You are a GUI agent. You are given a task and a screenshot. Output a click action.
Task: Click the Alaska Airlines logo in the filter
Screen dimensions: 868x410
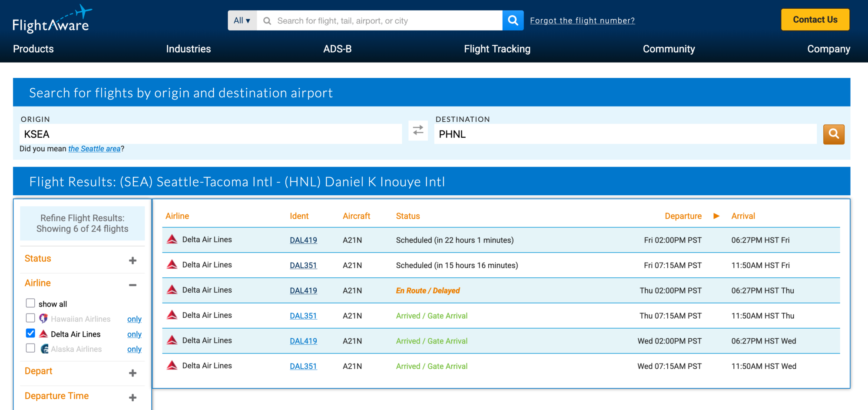click(x=44, y=349)
